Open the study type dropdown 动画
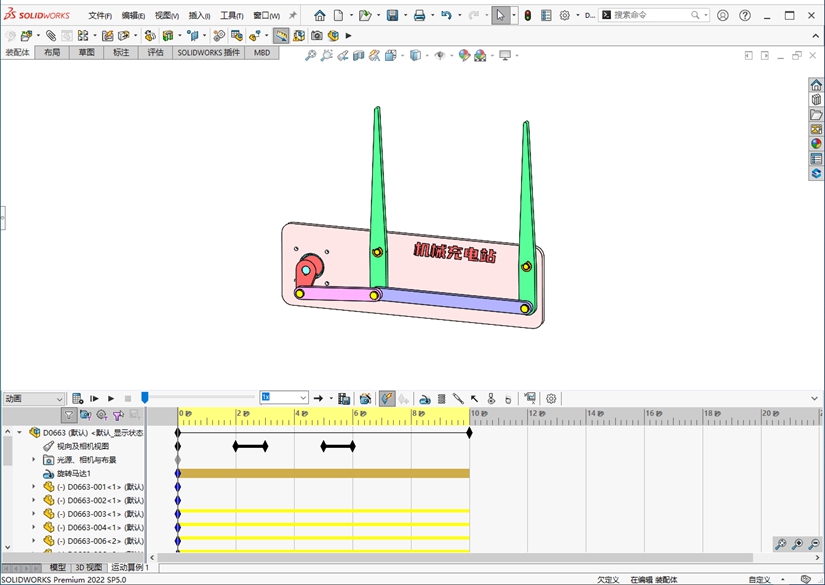The height and width of the screenshot is (585, 825). (x=33, y=398)
